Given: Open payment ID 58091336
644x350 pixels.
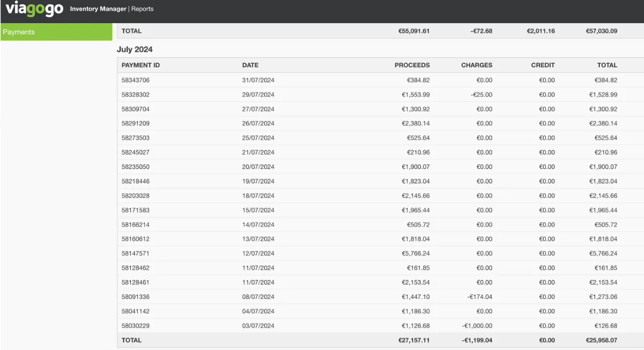Looking at the screenshot, I should (x=135, y=297).
